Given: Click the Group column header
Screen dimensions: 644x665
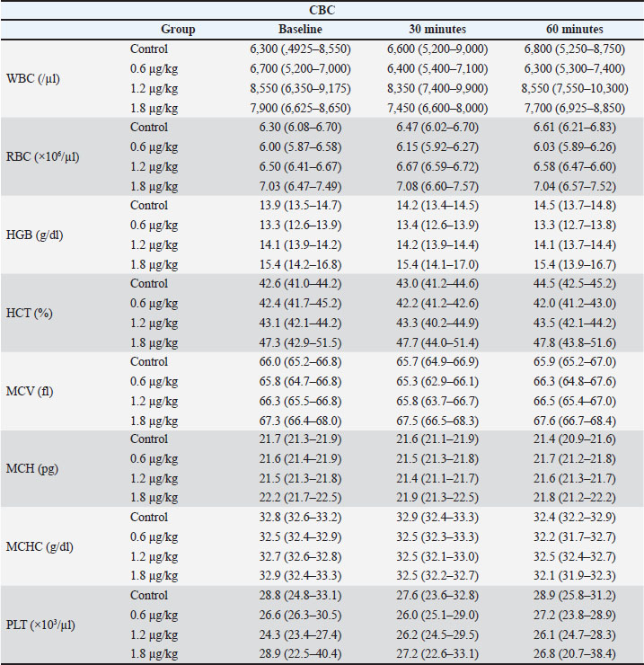Looking at the screenshot, I should tap(178, 30).
